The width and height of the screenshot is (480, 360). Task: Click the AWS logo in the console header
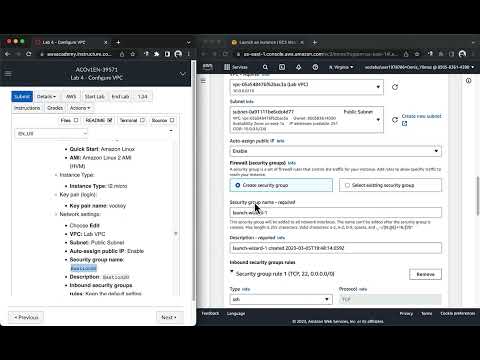208,67
